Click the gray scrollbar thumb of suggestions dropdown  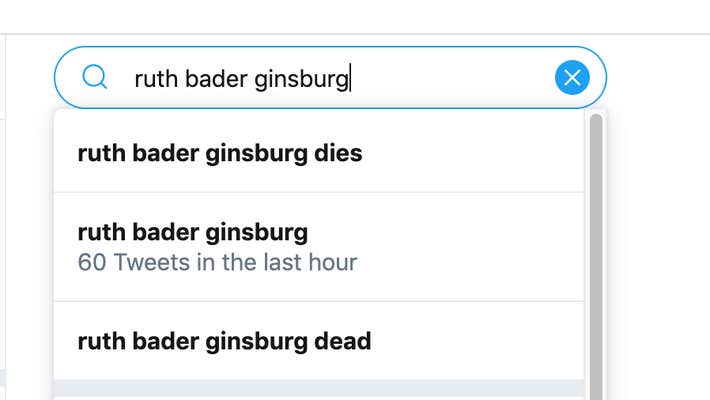point(596,257)
